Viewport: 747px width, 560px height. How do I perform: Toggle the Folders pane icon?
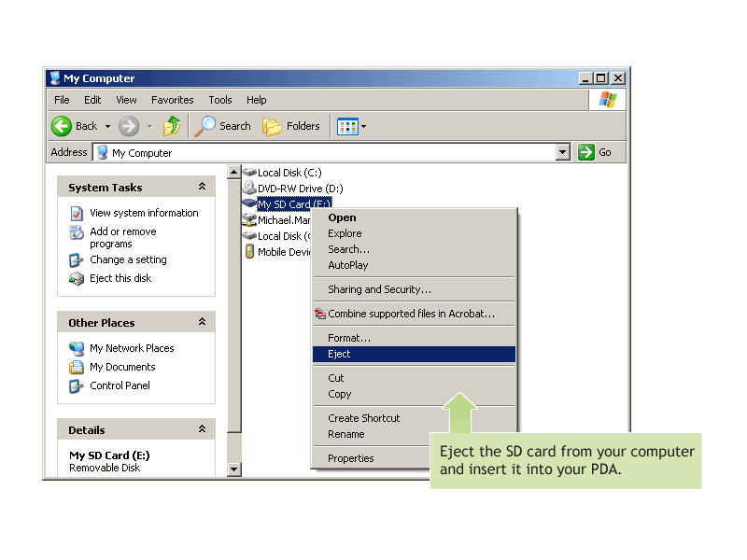(272, 127)
